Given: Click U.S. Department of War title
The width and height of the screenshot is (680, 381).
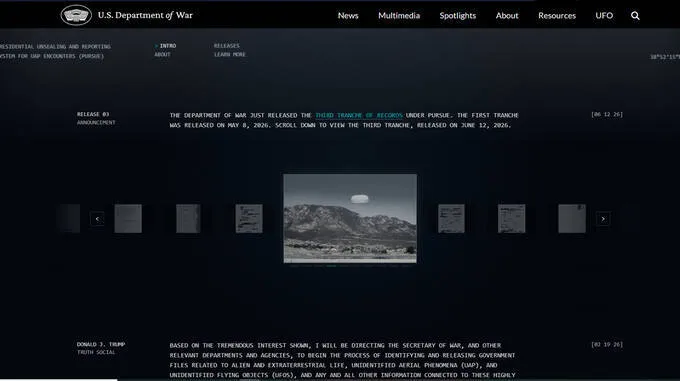Looking at the screenshot, I should click(x=145, y=15).
